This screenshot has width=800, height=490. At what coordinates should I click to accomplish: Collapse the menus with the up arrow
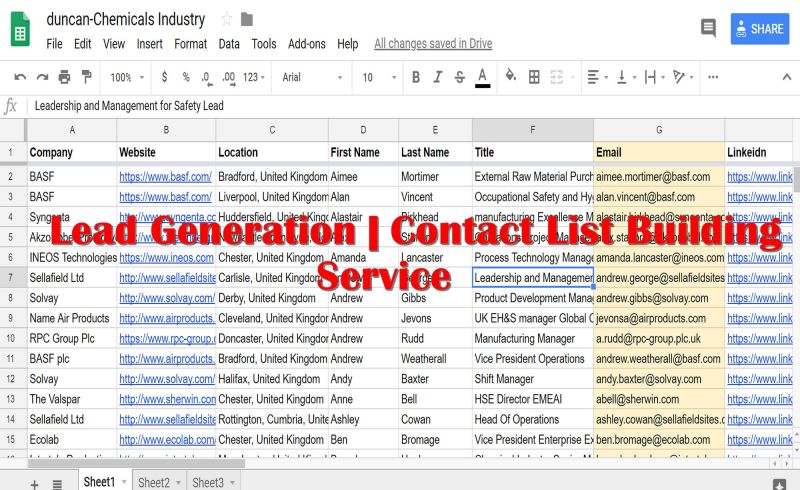pyautogui.click(x=787, y=77)
